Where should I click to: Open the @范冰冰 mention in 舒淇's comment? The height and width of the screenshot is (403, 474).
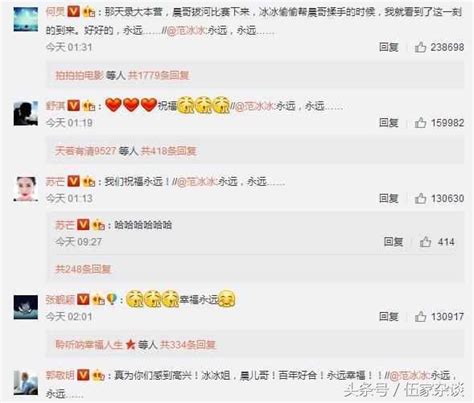point(255,106)
